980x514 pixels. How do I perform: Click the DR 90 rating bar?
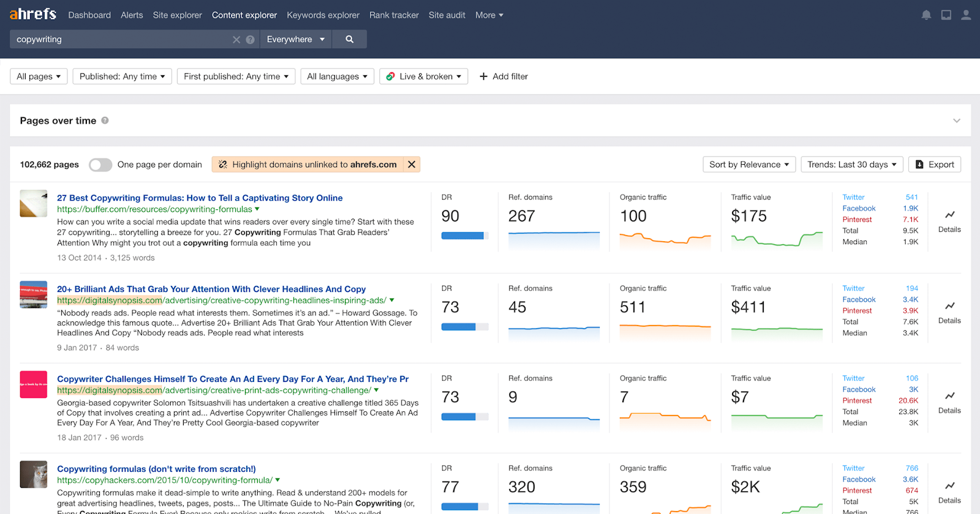pos(464,236)
